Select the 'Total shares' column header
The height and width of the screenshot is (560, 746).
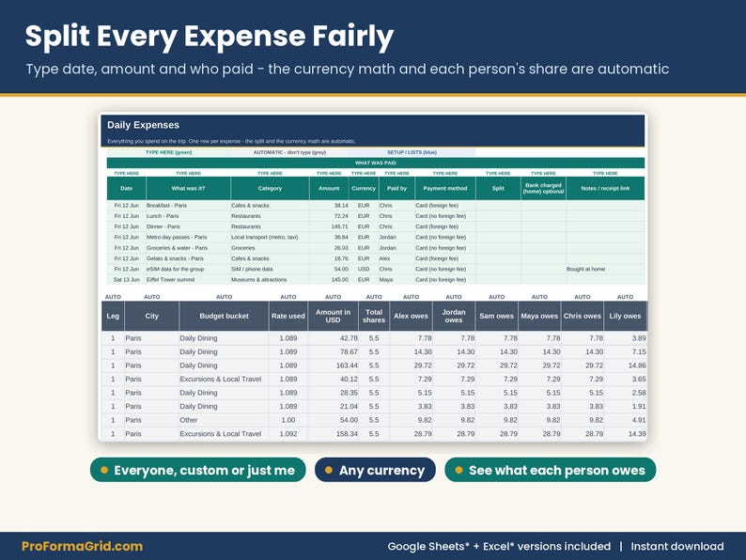coord(374,316)
